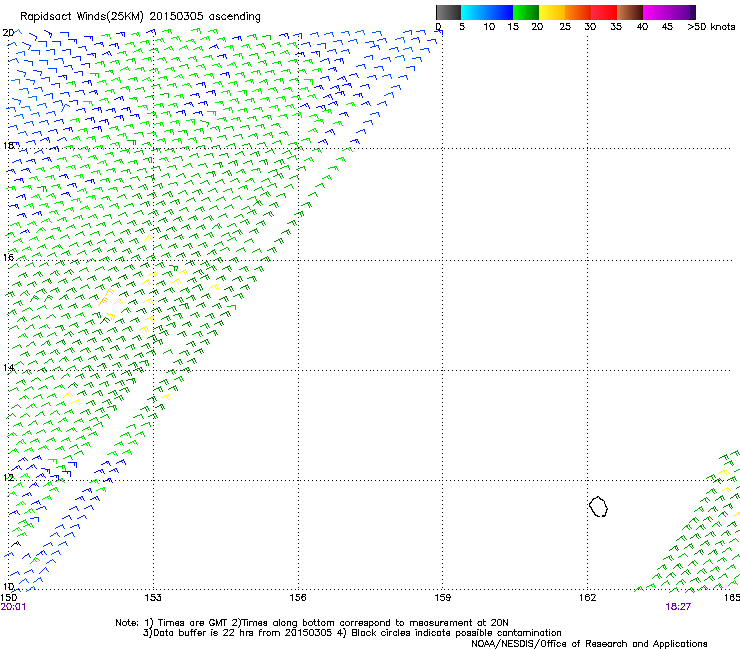The width and height of the screenshot is (740, 650).
Task: Click legend tick label 40
Action: [642, 27]
